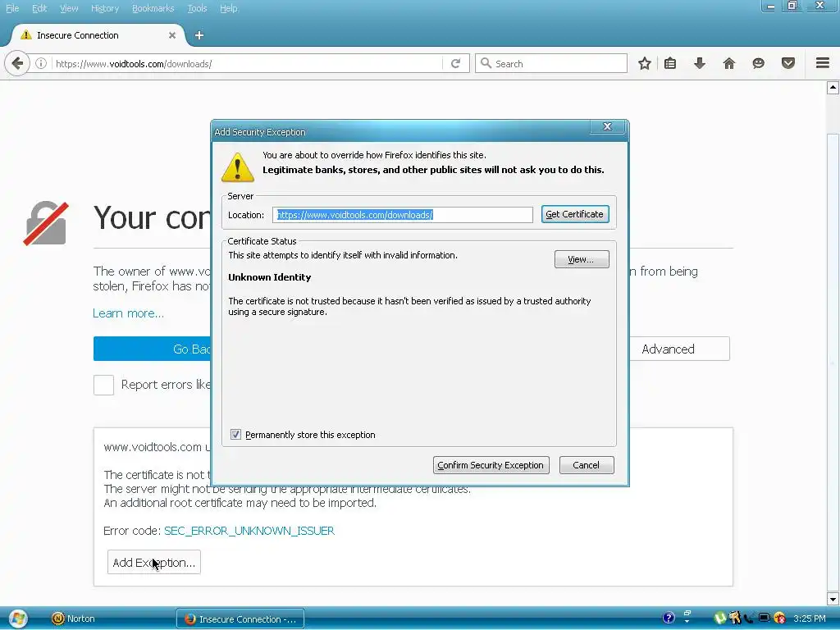Open the Edit menu
Image resolution: width=840 pixels, height=630 pixels.
(39, 8)
